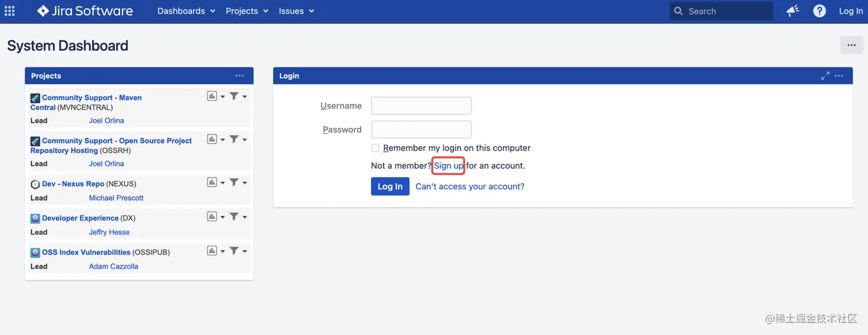Viewport: 868px width, 335px height.
Task: Expand reports dropdown arrow for Developer Experience
Action: 223,217
